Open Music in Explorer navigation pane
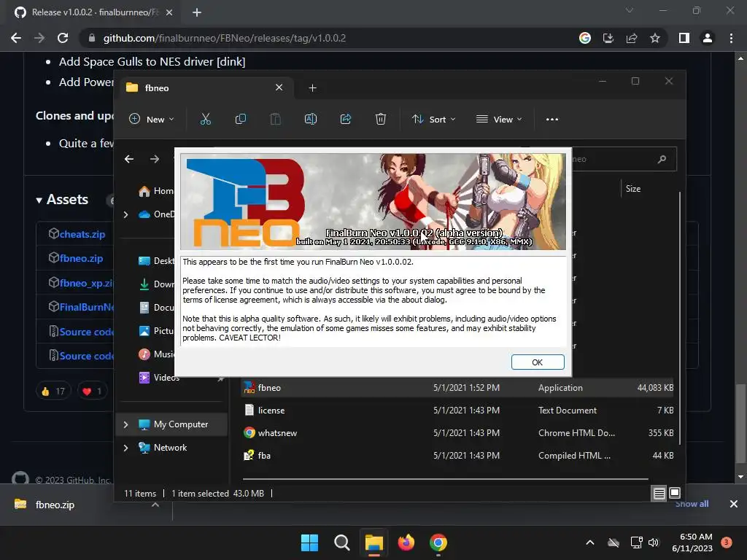 click(156, 354)
